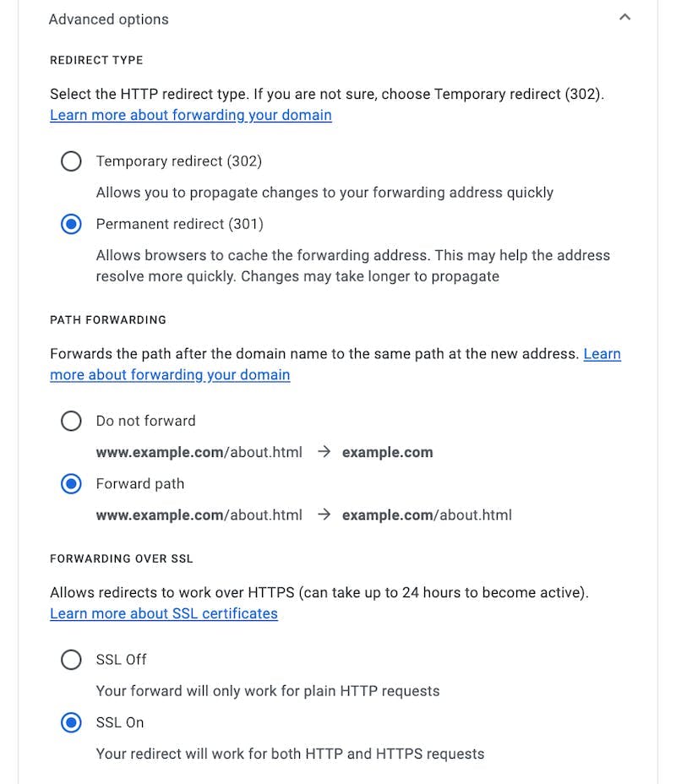Click the 'plain HTTP requests' description text

[x=268, y=691]
